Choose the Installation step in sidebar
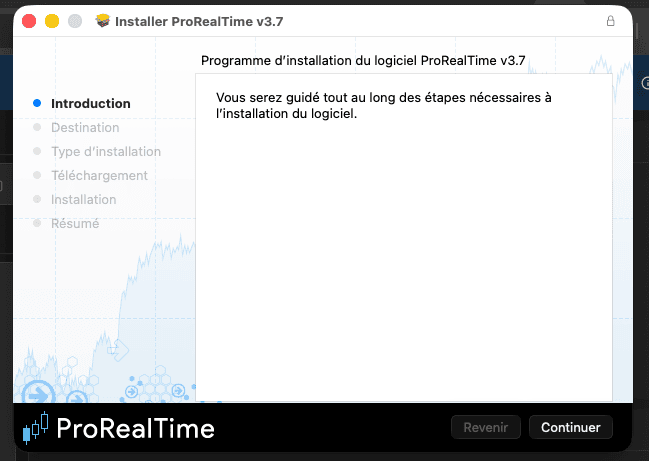 [x=83, y=199]
